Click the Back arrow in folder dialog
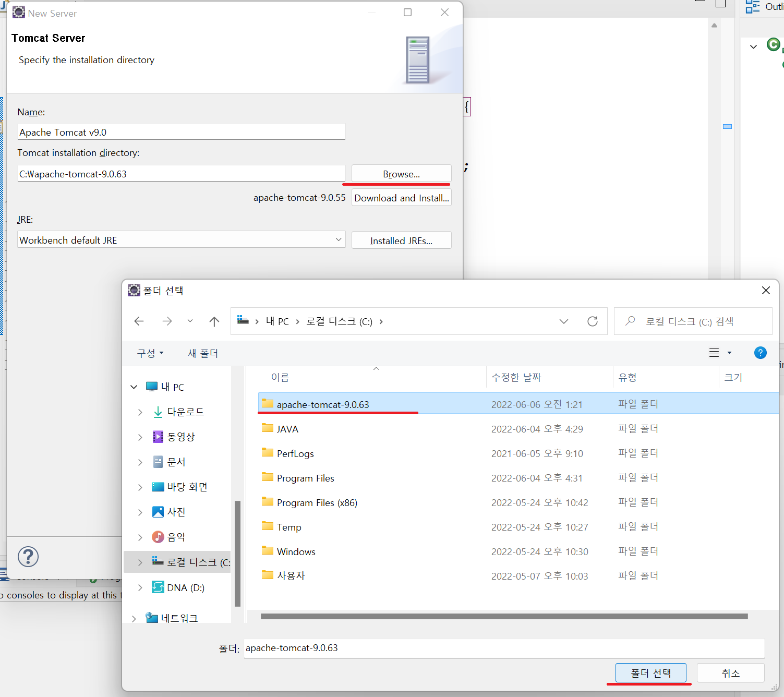 pyautogui.click(x=139, y=321)
